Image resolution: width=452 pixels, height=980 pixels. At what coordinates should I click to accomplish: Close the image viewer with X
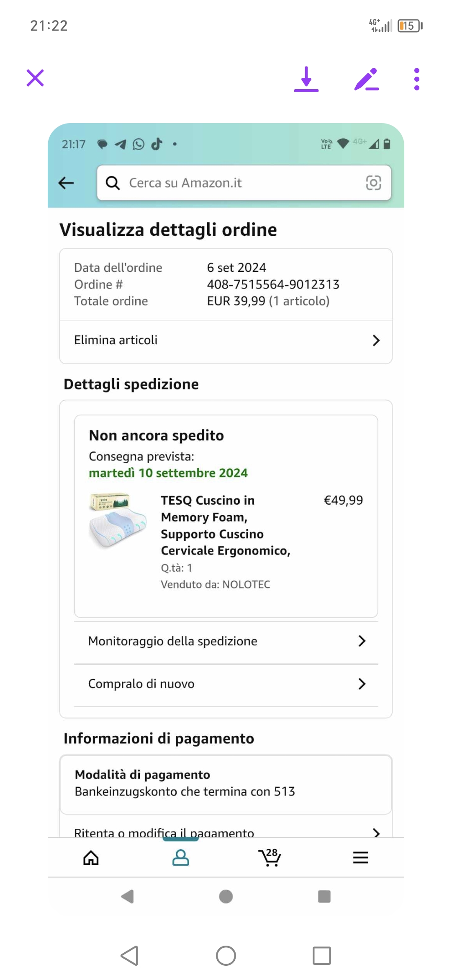pyautogui.click(x=35, y=78)
